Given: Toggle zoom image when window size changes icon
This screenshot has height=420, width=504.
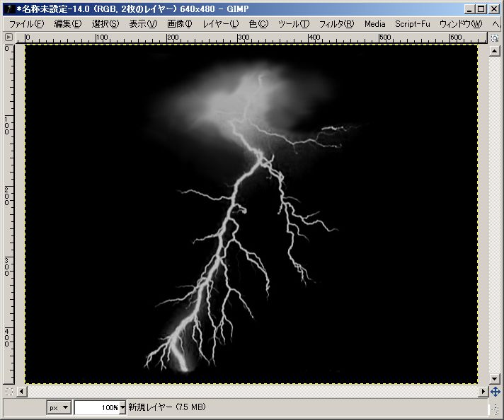Looking at the screenshot, I should tap(494, 38).
